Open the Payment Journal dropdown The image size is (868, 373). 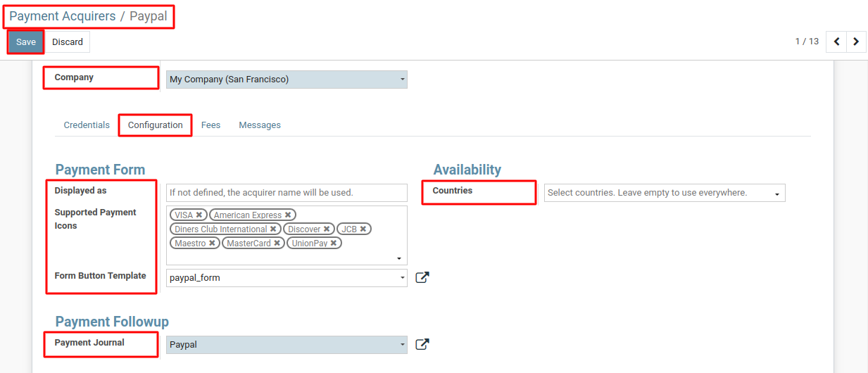coord(287,345)
